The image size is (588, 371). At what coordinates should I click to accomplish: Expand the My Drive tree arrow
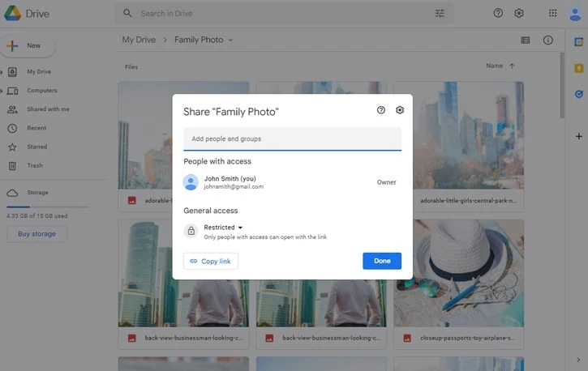point(2,72)
